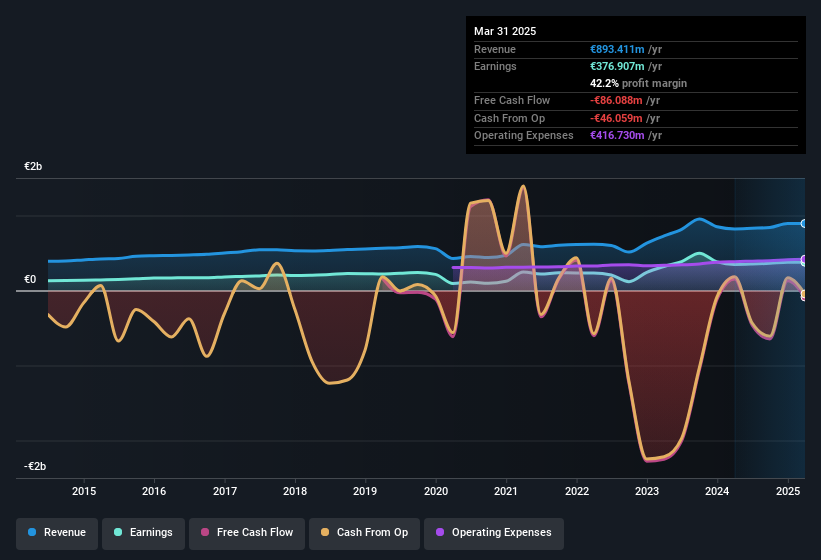Select the 2015 axis label
821x560 pixels.
tap(84, 491)
